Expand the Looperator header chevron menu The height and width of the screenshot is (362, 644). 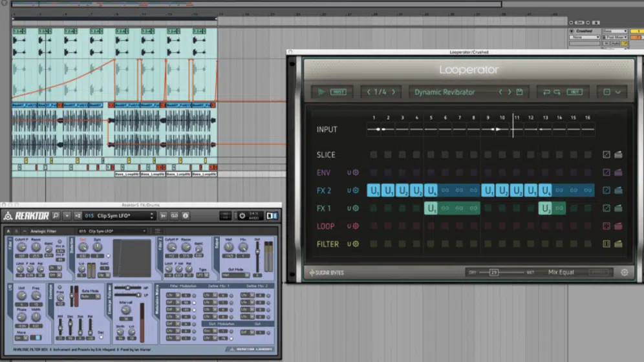617,92
